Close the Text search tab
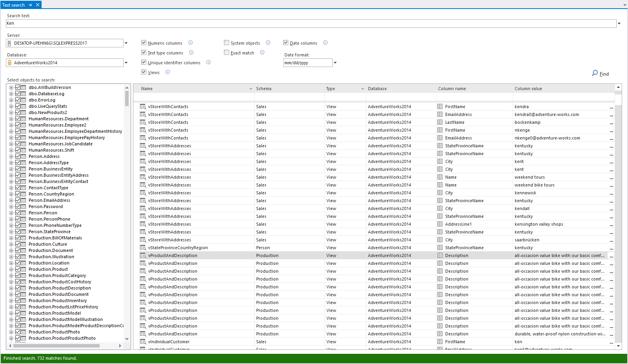Screen dimensions: 628x364 (38, 5)
